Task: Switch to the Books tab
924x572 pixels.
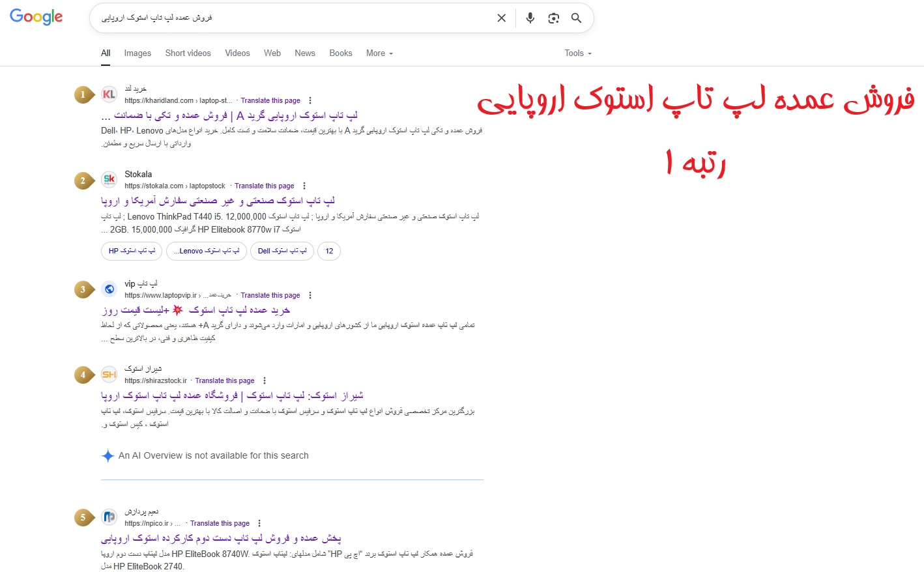Action: 341,53
